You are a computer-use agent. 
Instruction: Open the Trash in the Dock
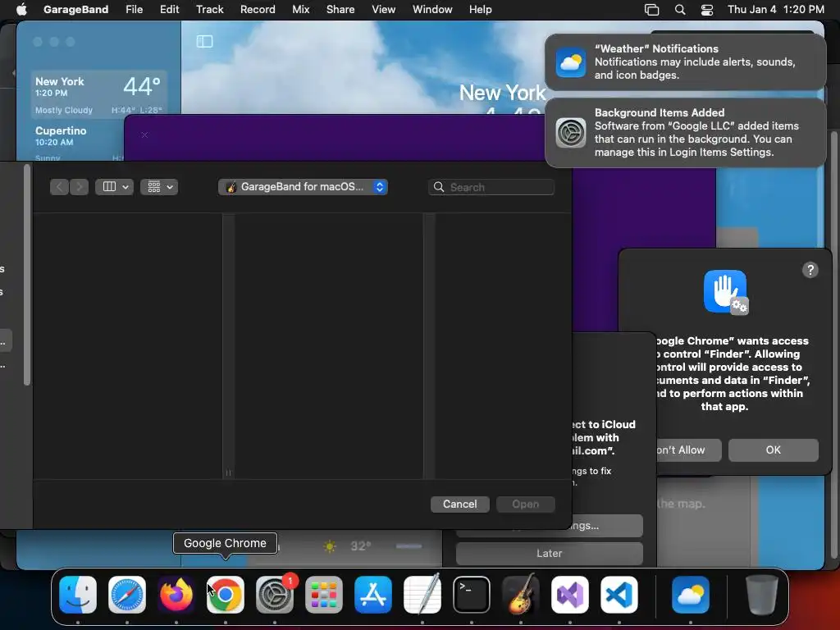pyautogui.click(x=762, y=595)
